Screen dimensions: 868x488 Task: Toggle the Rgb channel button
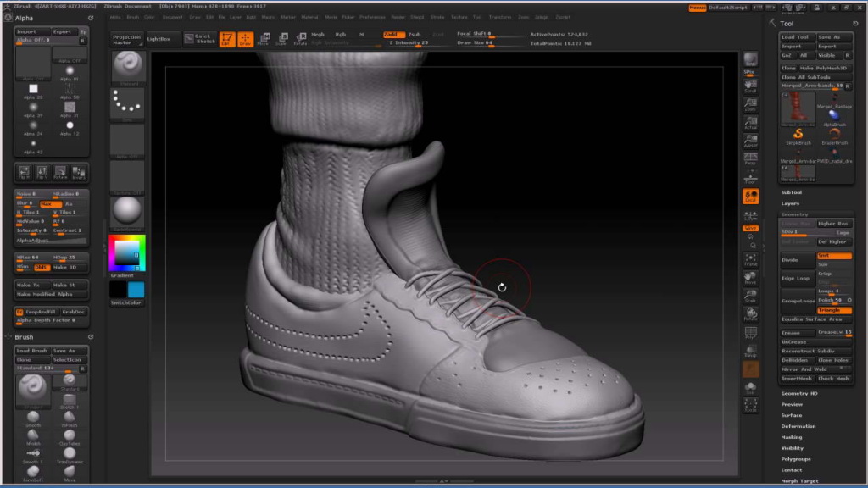pos(341,34)
